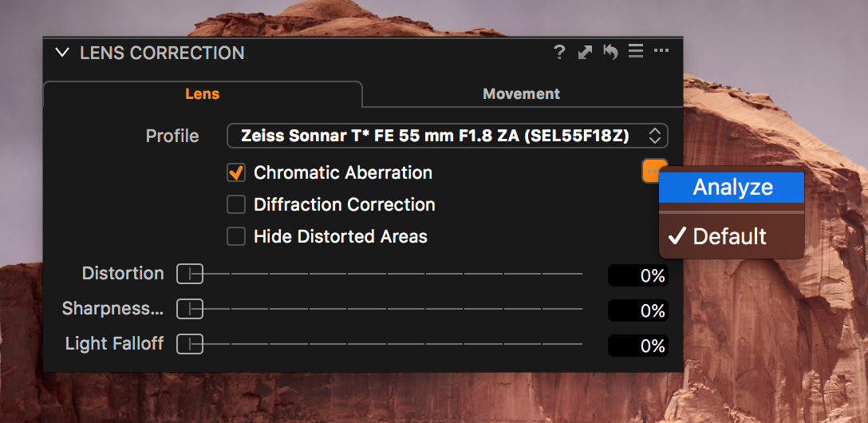
Task: Click the Profile dropdown stepper arrows
Action: (x=655, y=136)
